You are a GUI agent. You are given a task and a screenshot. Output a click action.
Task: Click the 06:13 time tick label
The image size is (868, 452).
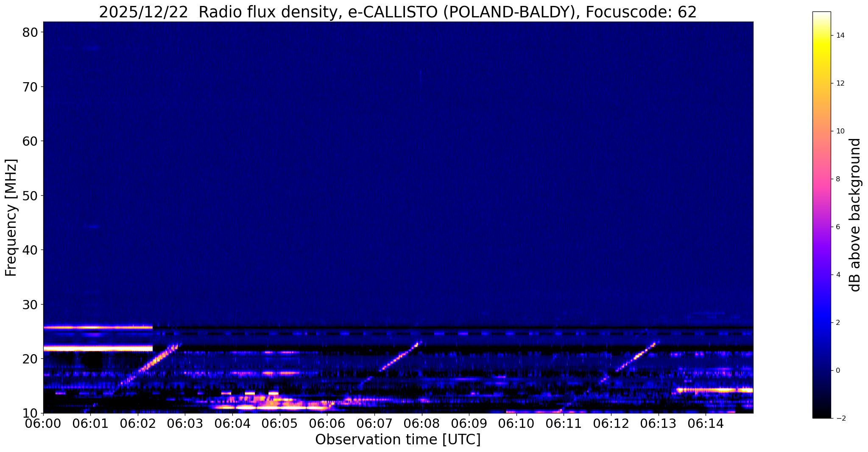(658, 423)
